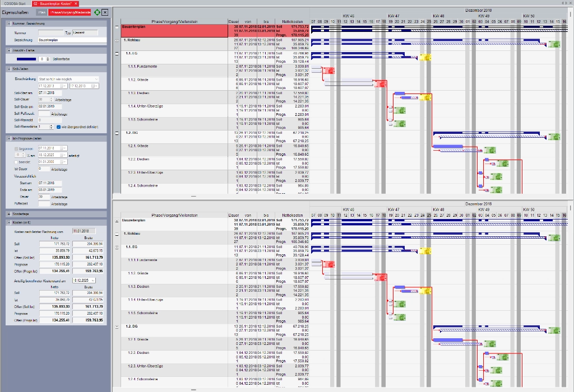Click the green money icon at 1.2. DG bar end

pyautogui.click(x=554, y=137)
